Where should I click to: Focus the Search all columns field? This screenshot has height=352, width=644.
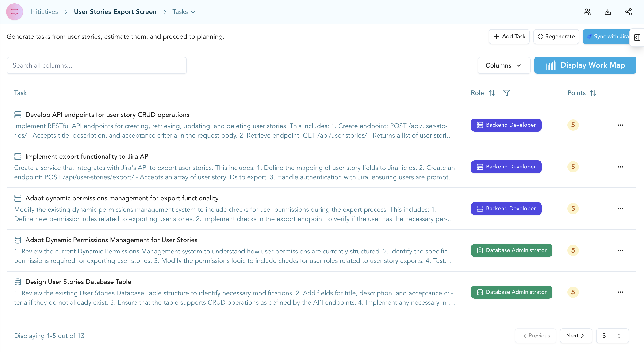pos(96,65)
